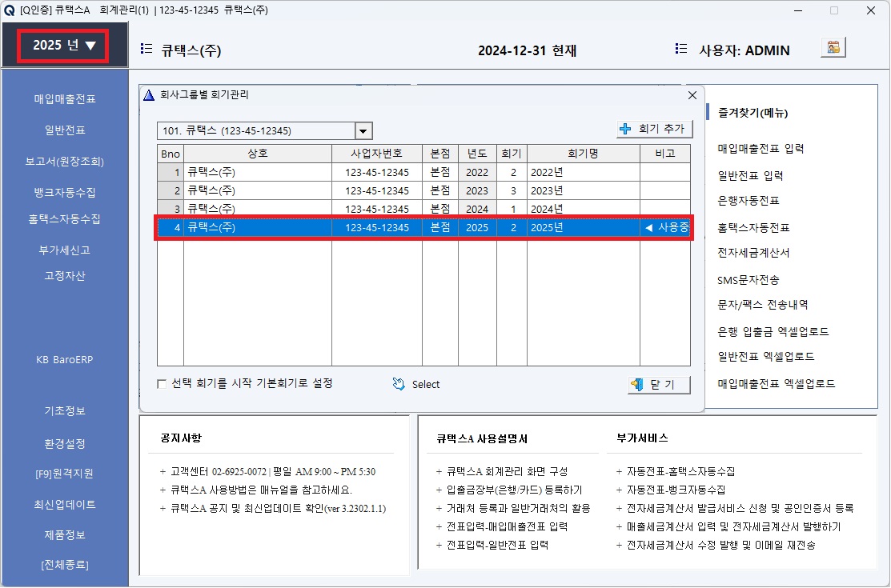
Task: Click the 닫 기 button
Action: point(659,385)
